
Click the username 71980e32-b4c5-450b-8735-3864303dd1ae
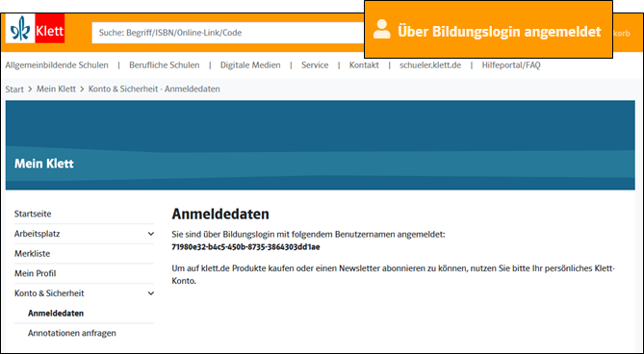pyautogui.click(x=245, y=247)
